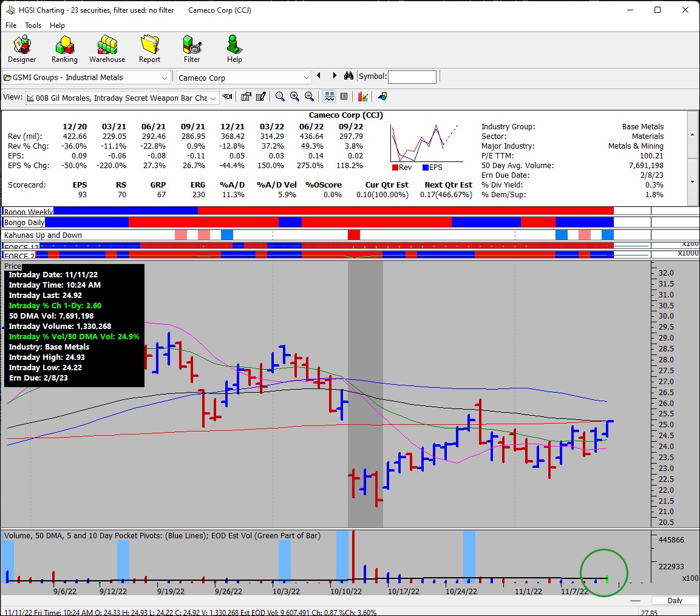Click the Volume panel title text
The width and height of the screenshot is (700, 616).
tap(163, 536)
